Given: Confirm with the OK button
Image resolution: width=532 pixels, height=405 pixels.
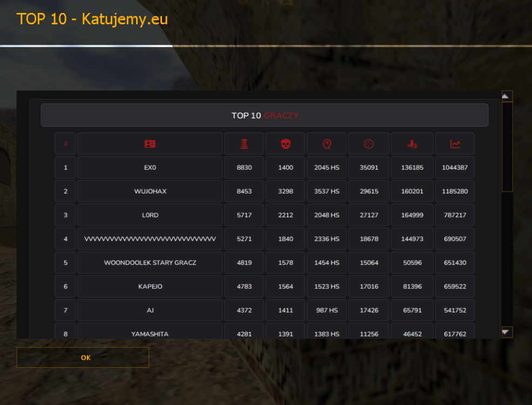Looking at the screenshot, I should (83, 357).
